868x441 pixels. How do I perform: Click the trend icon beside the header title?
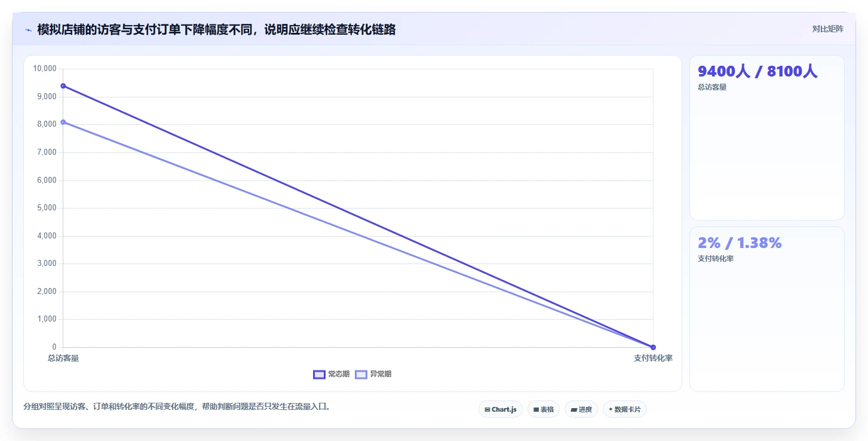28,30
